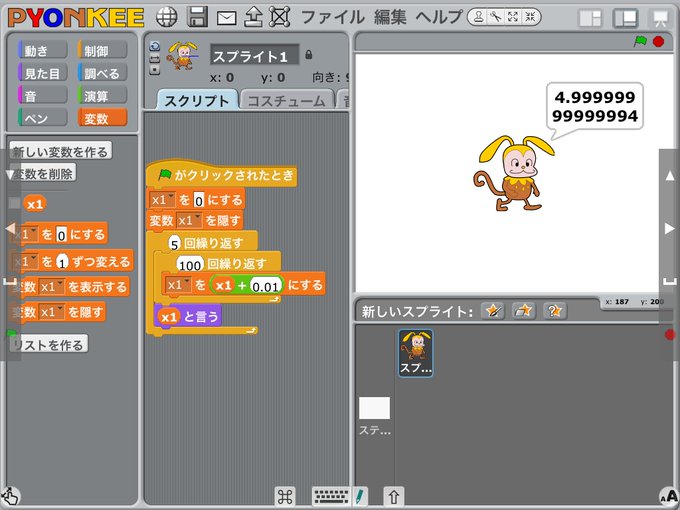Viewport: 680px width, 510px height.
Task: Open x1 dropdown in palette を隠す block
Action: pos(52,312)
